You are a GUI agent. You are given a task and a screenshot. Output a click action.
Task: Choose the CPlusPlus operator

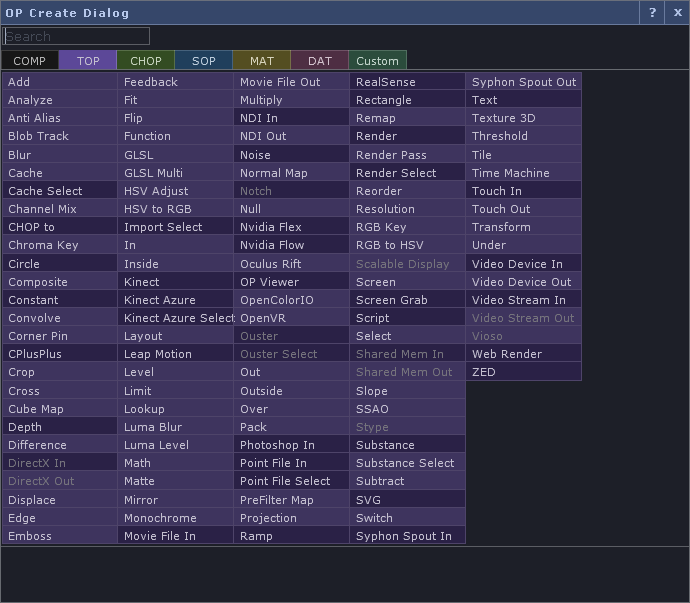[x=60, y=354]
